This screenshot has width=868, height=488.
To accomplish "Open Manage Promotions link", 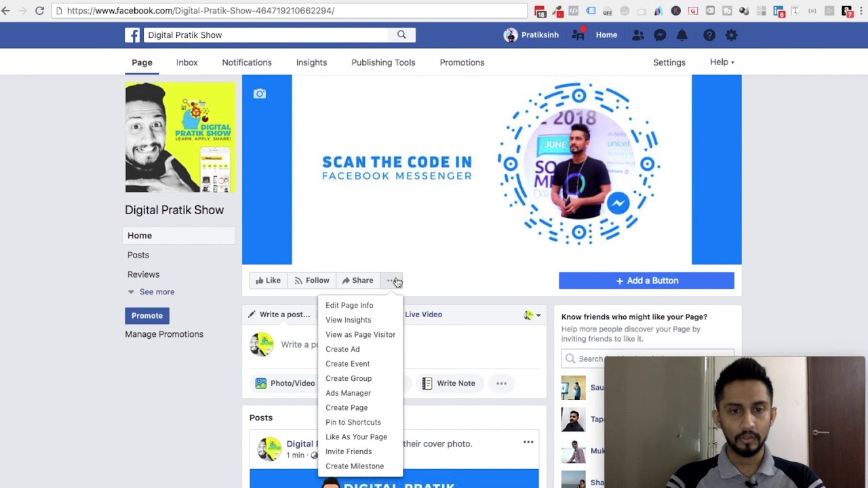I will tap(164, 334).
